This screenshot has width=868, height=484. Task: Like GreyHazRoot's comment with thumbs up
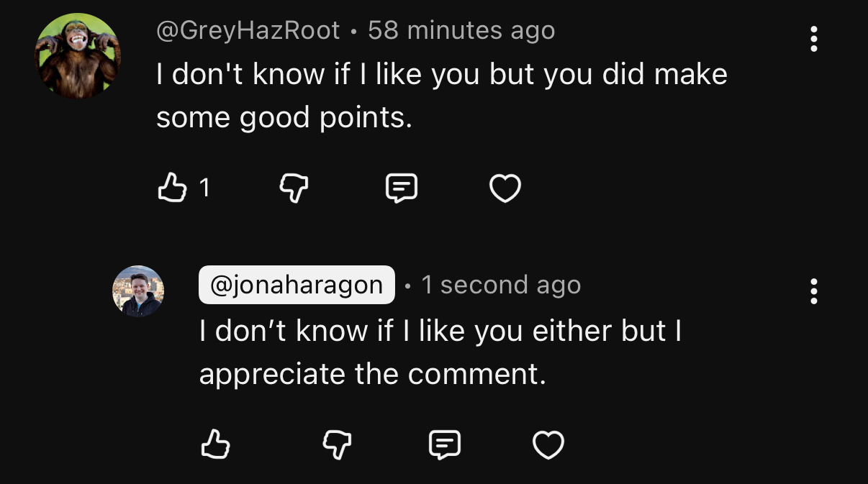click(171, 188)
